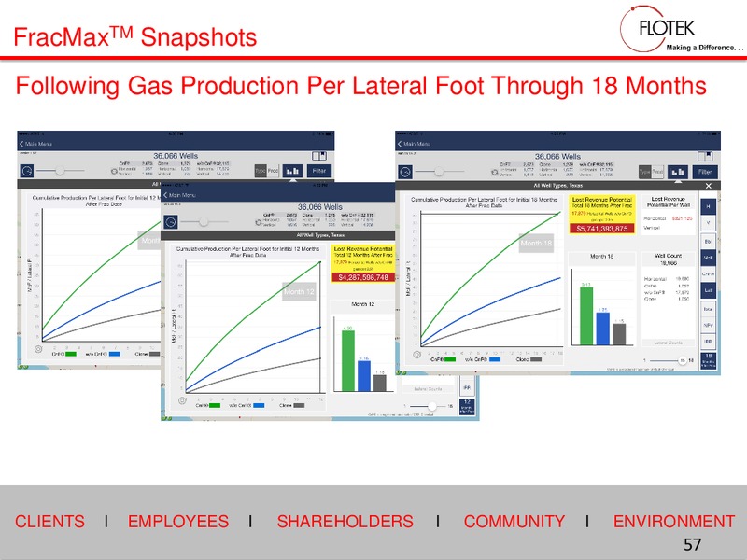Tap clock icon in 18-month window
This screenshot has height=560, width=747.
405,172
